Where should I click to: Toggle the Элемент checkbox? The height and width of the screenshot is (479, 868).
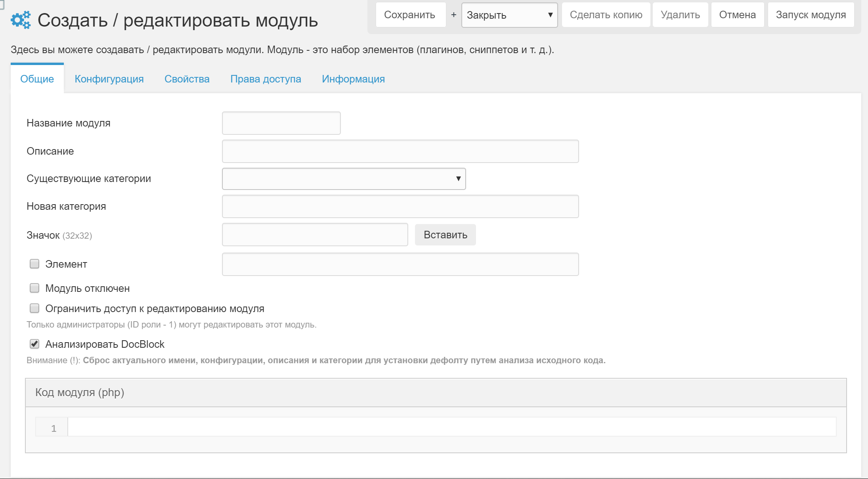pyautogui.click(x=34, y=264)
